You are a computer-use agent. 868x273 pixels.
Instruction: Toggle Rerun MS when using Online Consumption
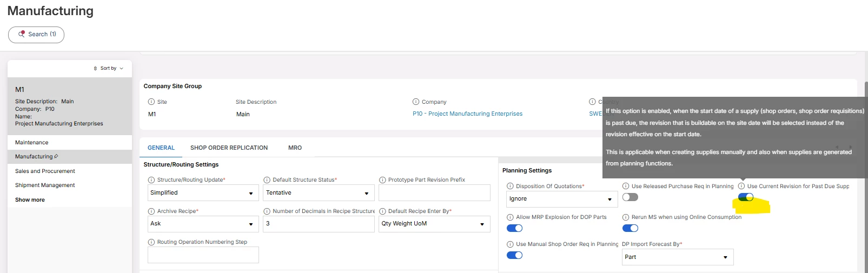click(x=630, y=228)
